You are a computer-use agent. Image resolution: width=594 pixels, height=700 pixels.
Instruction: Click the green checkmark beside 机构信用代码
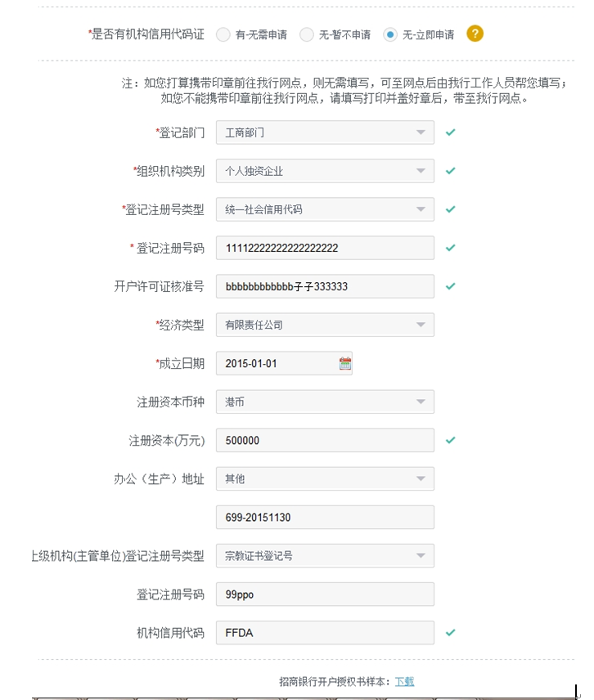pos(450,632)
